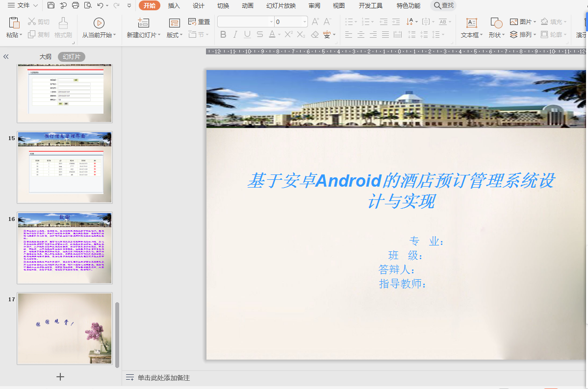Toggle Strikethrough formatting
This screenshot has width=588, height=389.
(x=260, y=34)
